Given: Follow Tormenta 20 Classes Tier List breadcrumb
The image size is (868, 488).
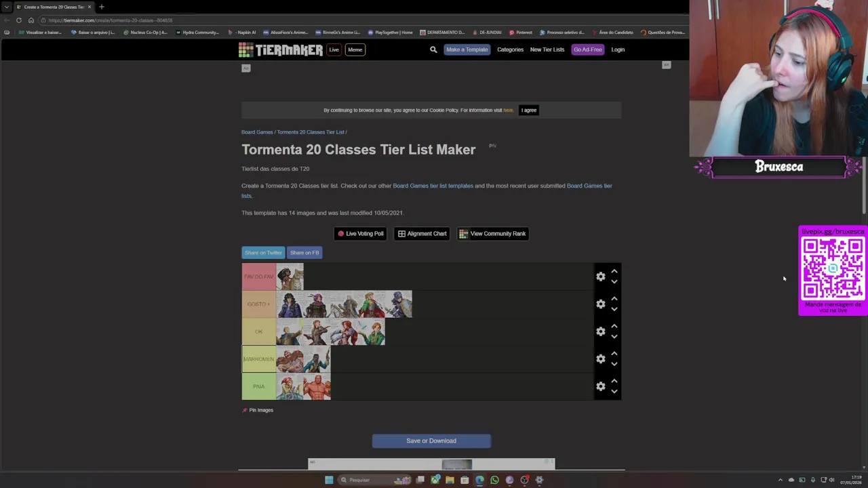Looking at the screenshot, I should point(311,132).
